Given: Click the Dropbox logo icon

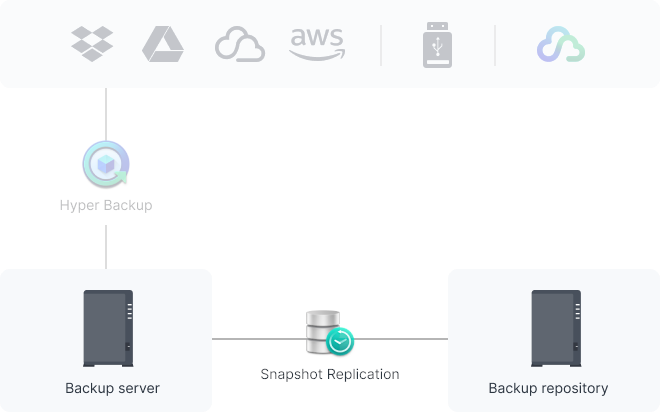Looking at the screenshot, I should point(92,44).
